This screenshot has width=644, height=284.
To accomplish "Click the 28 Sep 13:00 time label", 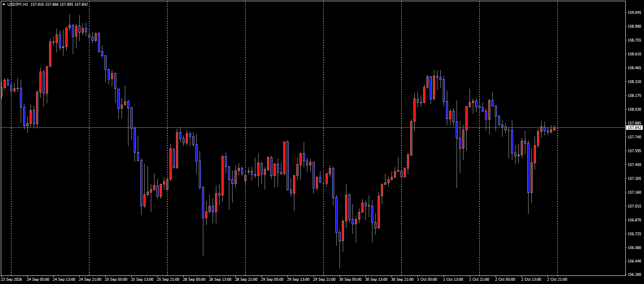I will 220,280.
